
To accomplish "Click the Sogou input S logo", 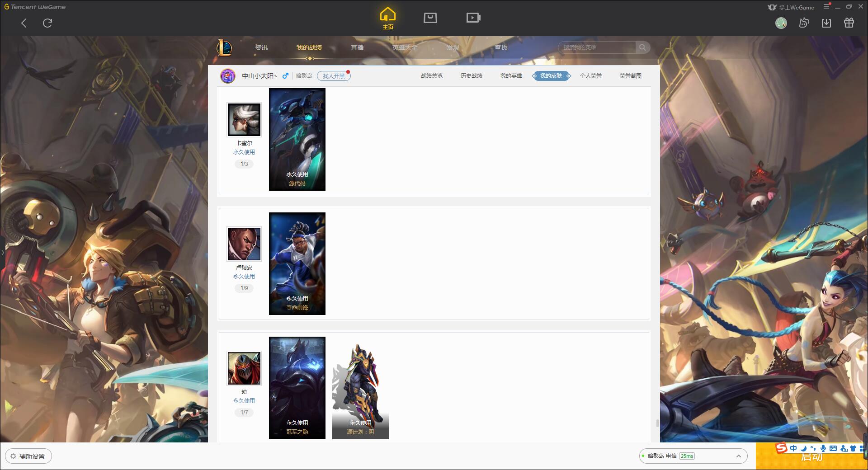I will tap(782, 448).
